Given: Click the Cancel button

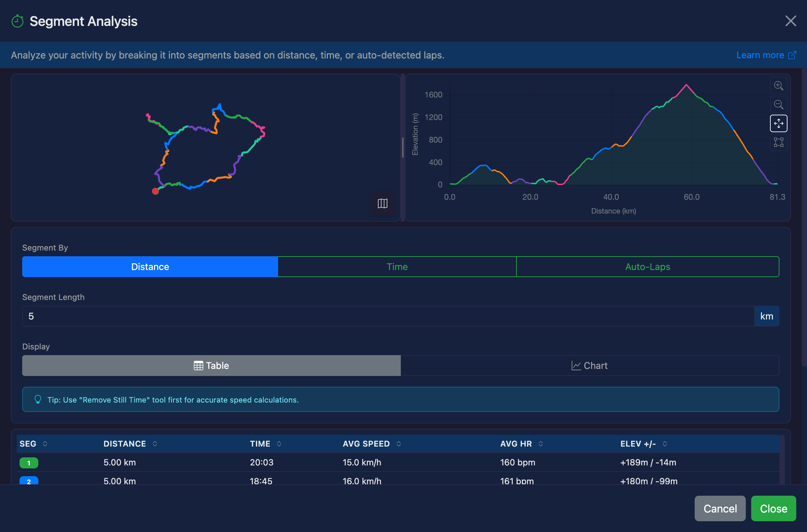Looking at the screenshot, I should (720, 508).
